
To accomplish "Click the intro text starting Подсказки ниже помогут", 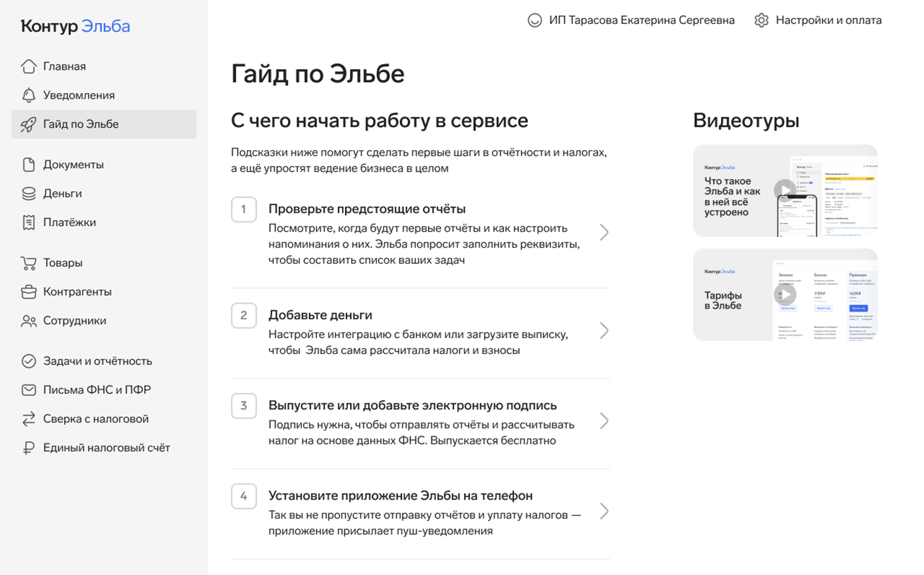I will 419,160.
